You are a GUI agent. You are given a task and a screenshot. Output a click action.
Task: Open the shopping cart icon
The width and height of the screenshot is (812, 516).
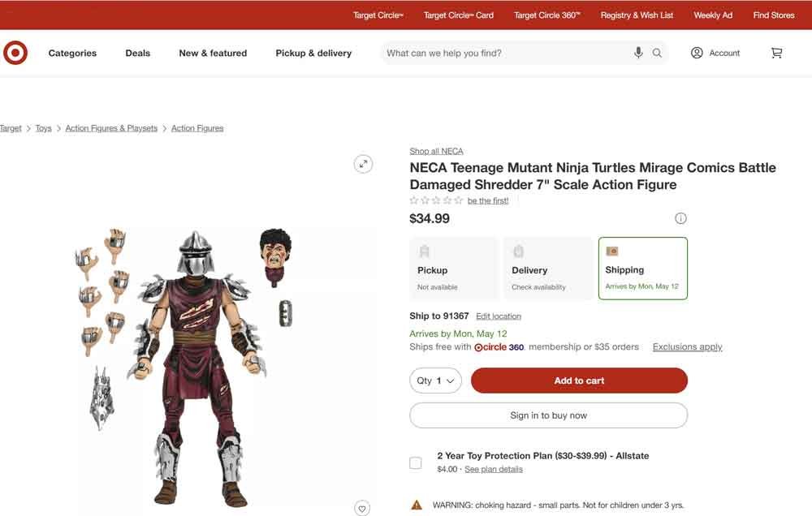coord(776,52)
